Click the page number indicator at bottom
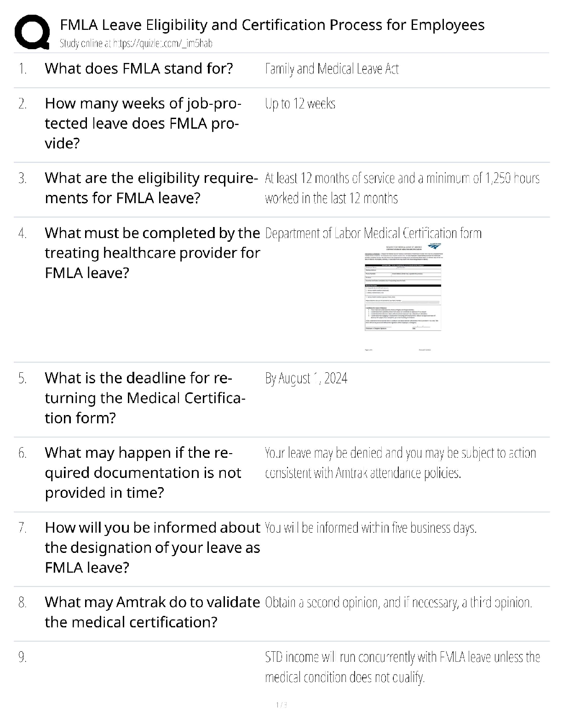The width and height of the screenshot is (563, 728). (x=281, y=705)
